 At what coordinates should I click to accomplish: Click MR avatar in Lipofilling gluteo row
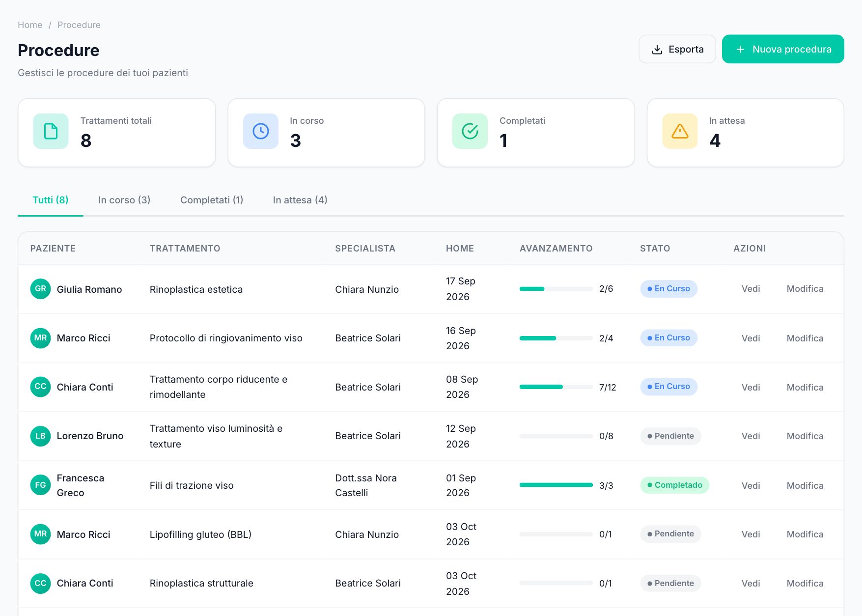coord(40,534)
